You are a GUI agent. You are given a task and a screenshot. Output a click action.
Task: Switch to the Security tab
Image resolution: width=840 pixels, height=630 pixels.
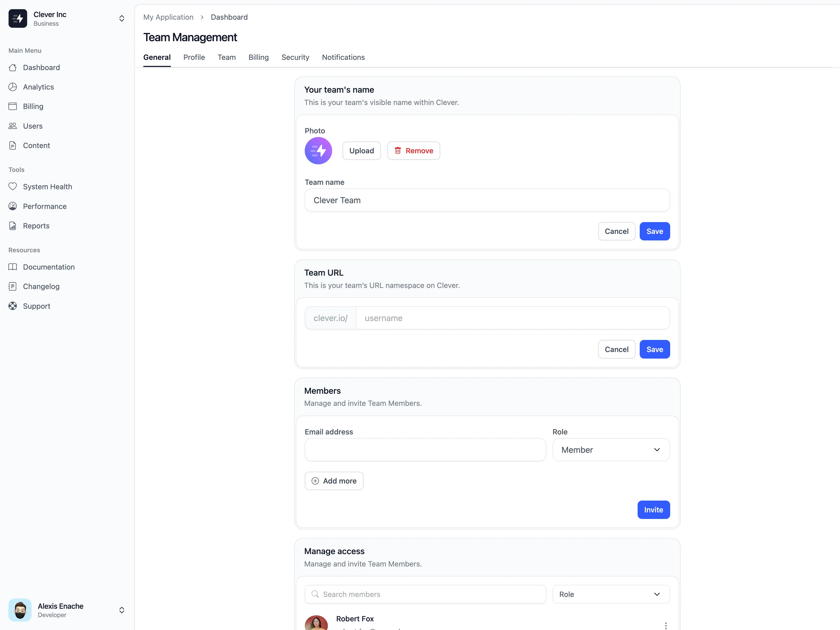pyautogui.click(x=295, y=57)
